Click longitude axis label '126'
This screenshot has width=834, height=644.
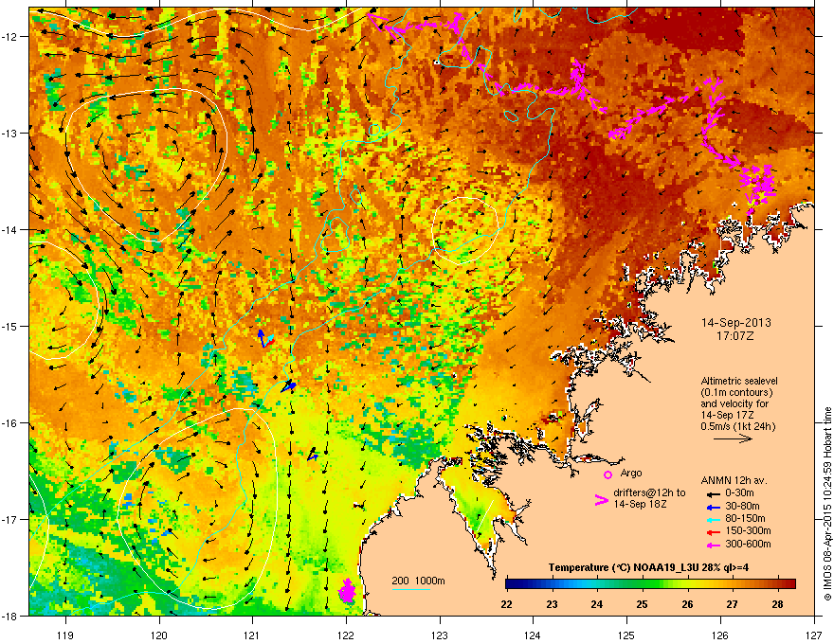[x=720, y=635]
